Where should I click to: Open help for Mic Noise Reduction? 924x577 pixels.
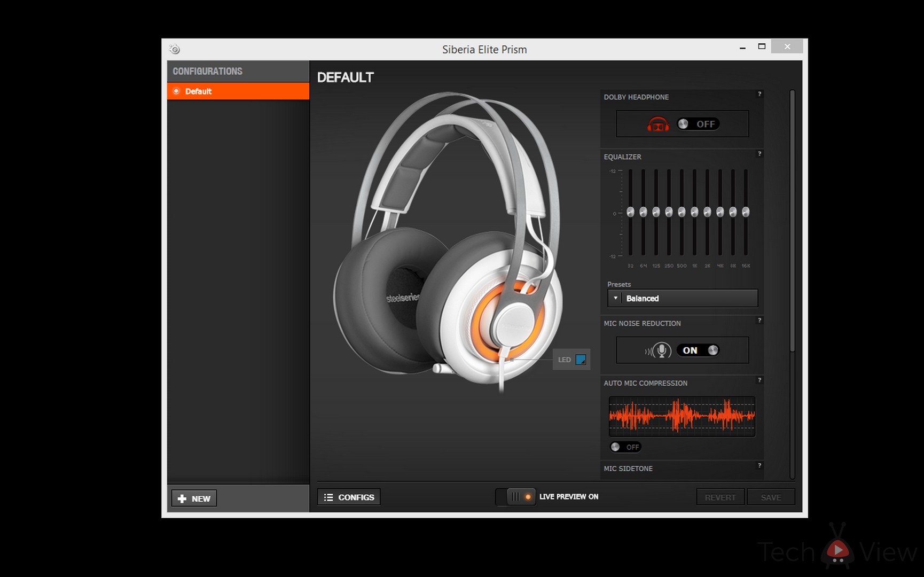tap(759, 321)
